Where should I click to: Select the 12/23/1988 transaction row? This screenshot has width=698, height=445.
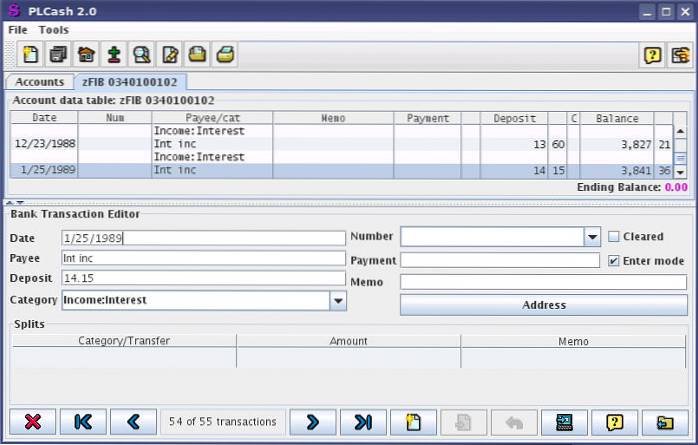(40, 144)
